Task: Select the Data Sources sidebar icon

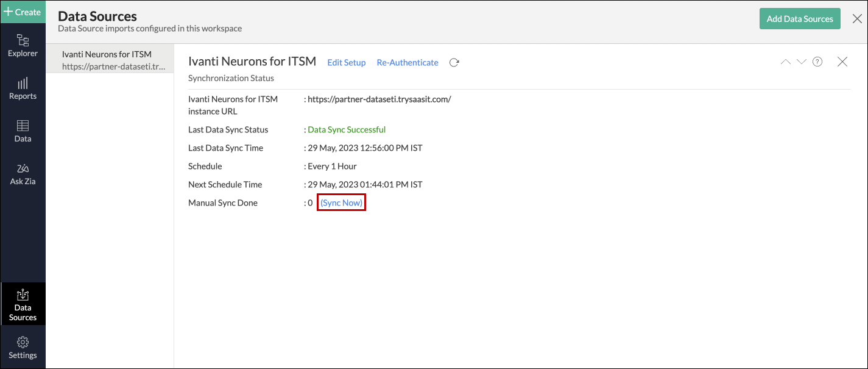Action: (x=23, y=304)
